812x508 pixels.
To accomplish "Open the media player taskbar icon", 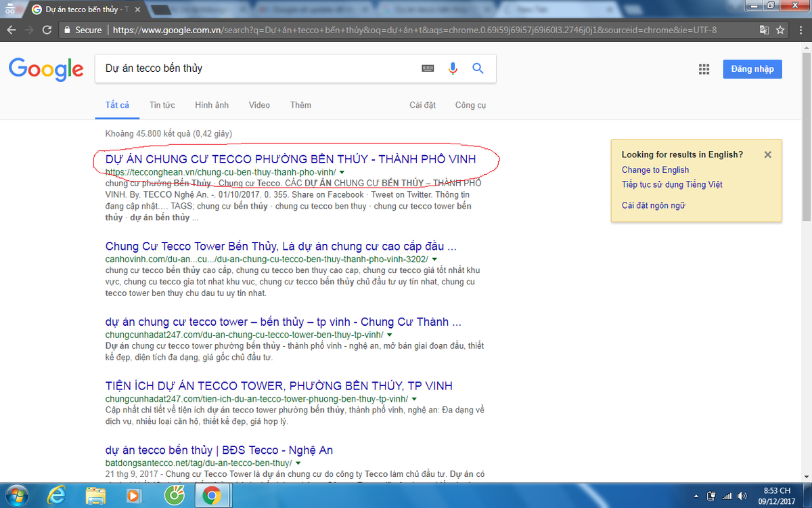I will 134,496.
